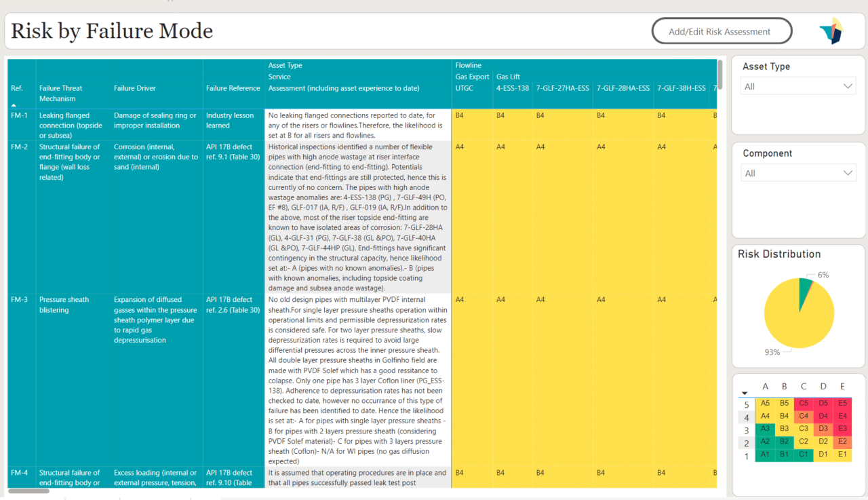Screen dimensions: 868x500
Task: Expand the Component filter dropdown
Action: (798, 173)
